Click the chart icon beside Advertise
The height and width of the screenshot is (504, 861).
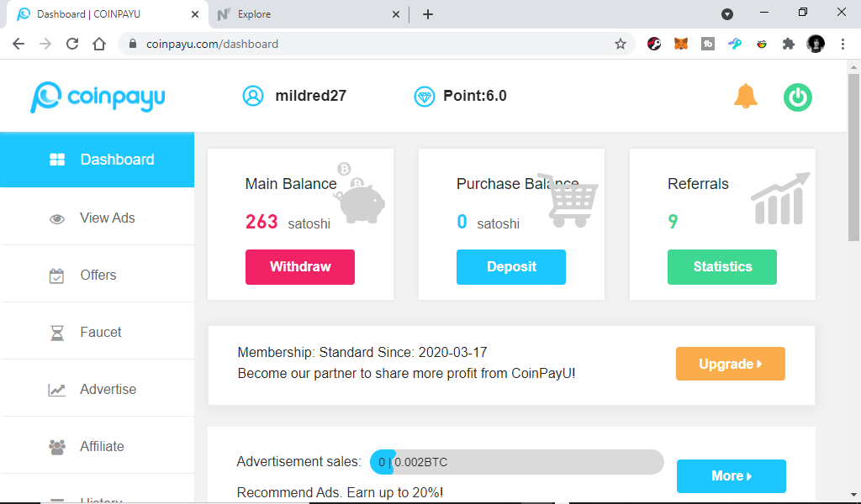click(56, 390)
